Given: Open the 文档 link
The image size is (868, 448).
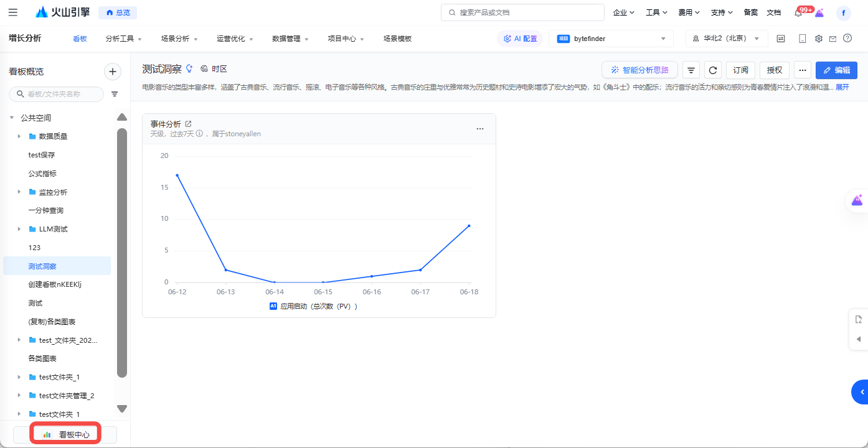Looking at the screenshot, I should pos(773,12).
